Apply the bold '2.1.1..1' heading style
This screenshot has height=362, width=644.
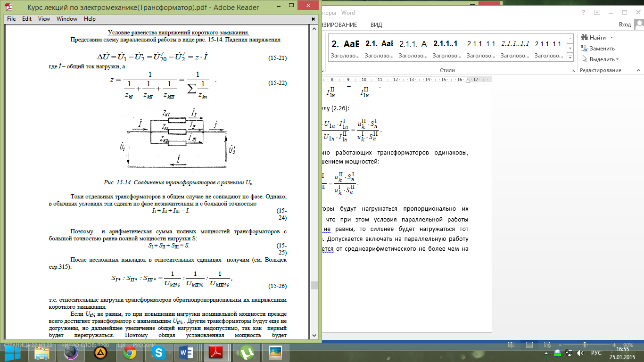(x=447, y=49)
